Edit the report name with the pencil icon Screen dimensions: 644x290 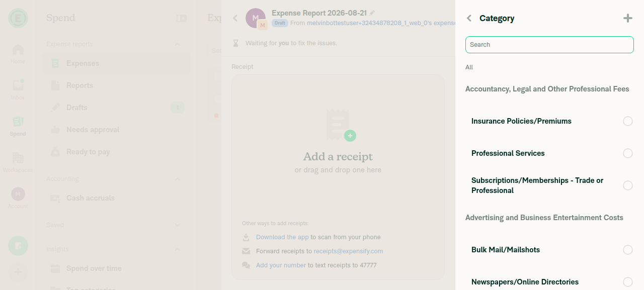click(x=372, y=13)
